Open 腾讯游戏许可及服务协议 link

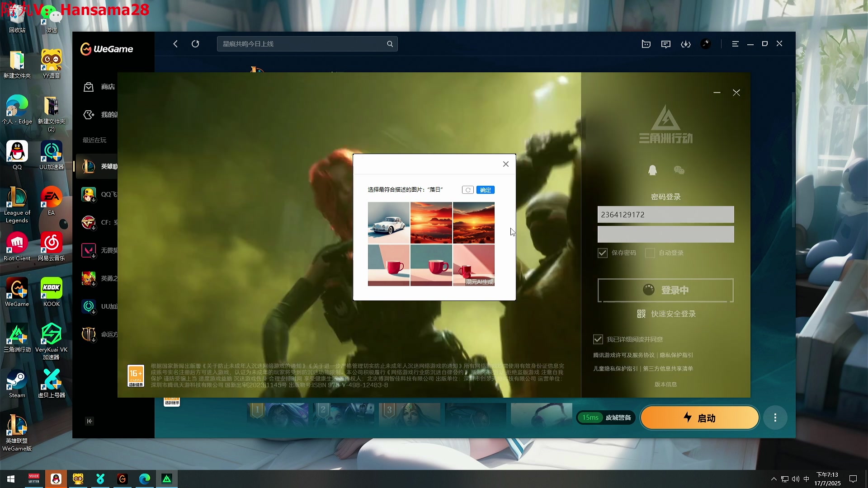pos(624,355)
